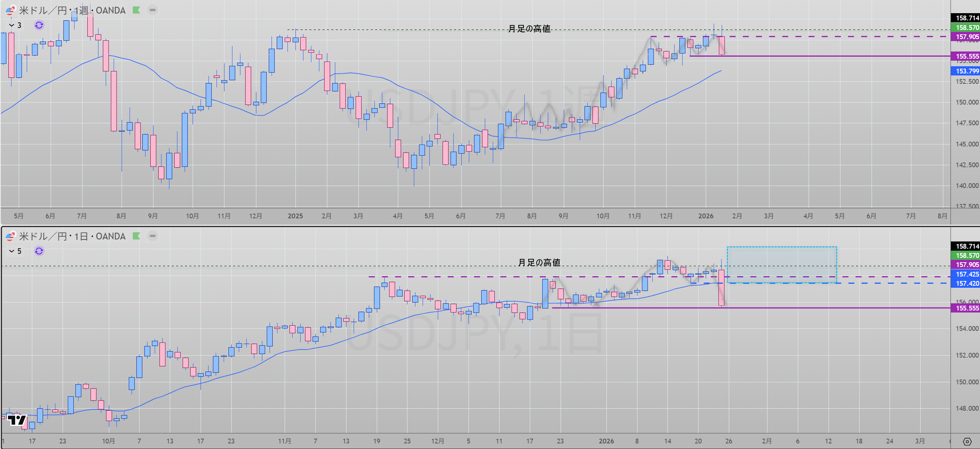The width and height of the screenshot is (980, 449).
Task: Select the 月足の高値 text label on daily chart
Action: (x=539, y=262)
